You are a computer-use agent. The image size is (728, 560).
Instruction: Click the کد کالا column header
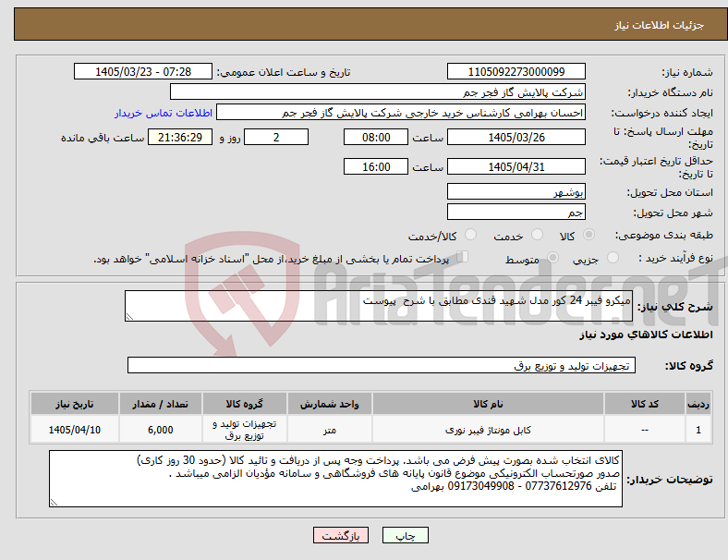click(x=645, y=404)
